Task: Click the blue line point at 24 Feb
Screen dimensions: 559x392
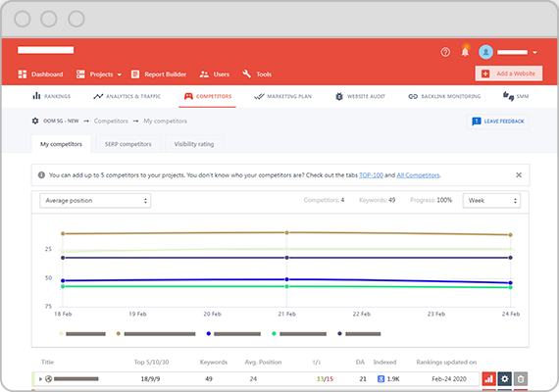Action: (511, 283)
